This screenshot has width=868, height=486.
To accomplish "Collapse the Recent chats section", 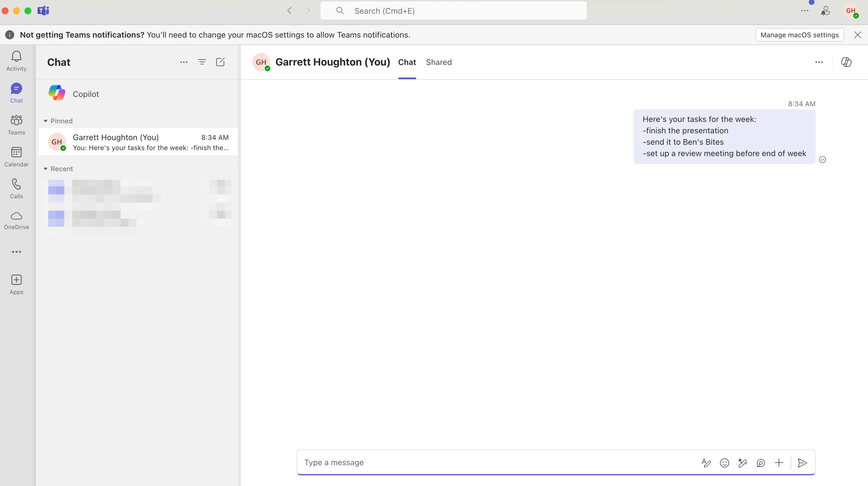I will coord(46,169).
